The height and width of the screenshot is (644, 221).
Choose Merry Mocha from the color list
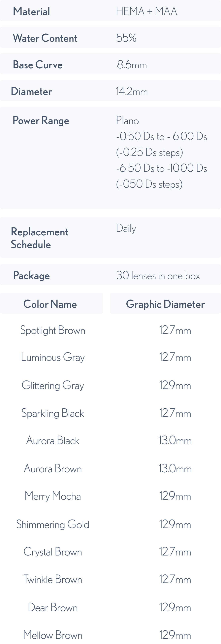pyautogui.click(x=53, y=496)
